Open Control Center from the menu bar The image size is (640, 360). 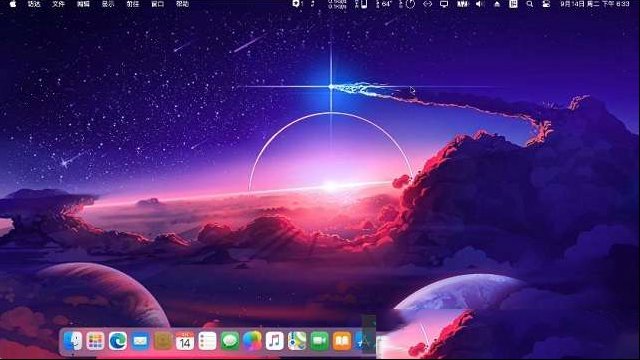tap(546, 4)
